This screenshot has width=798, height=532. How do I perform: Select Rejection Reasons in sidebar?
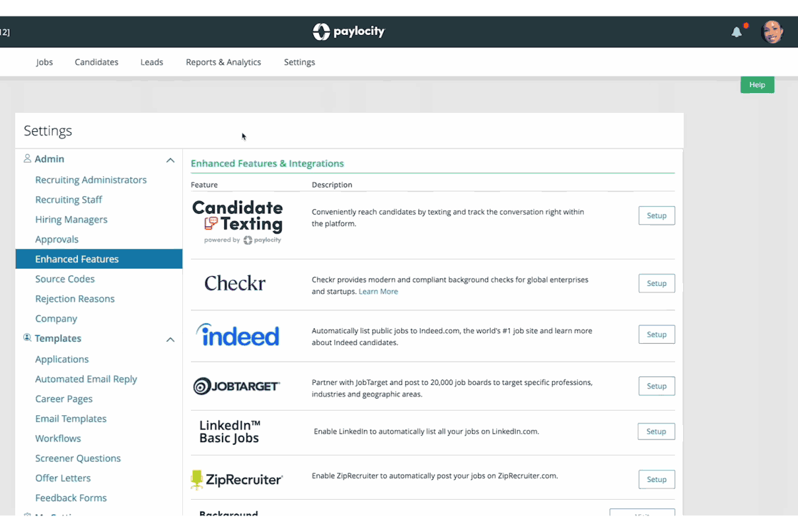click(75, 298)
